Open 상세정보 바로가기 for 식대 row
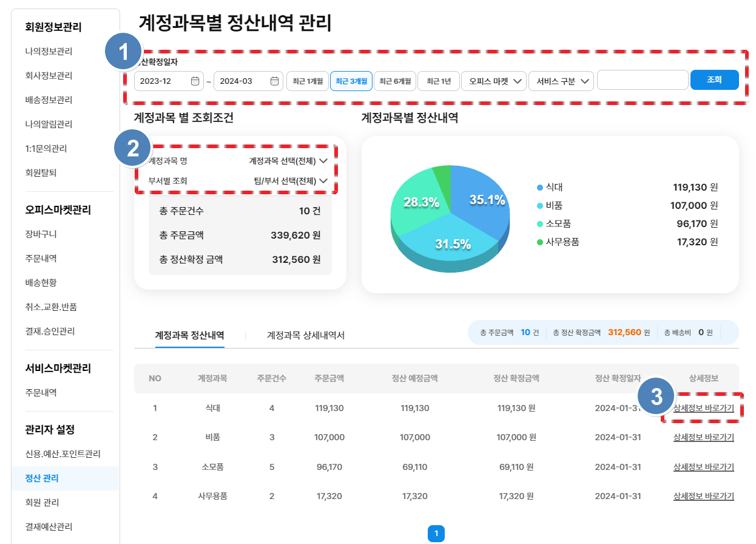 [x=703, y=409]
